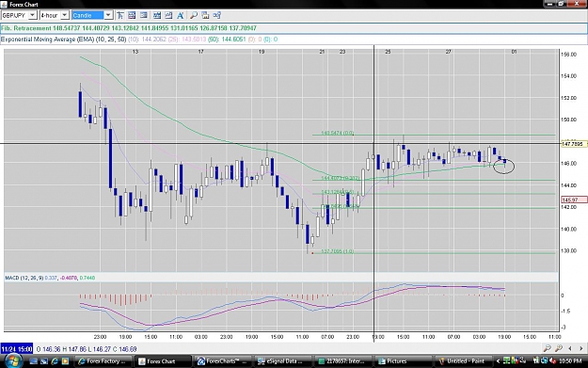Click the system tray volume icon

coord(552,360)
